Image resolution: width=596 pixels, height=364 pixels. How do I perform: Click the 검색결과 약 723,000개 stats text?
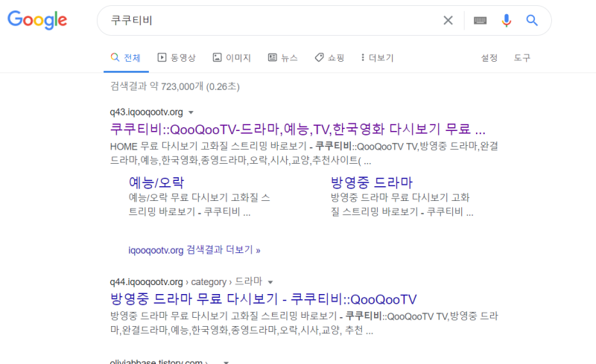pos(175,86)
